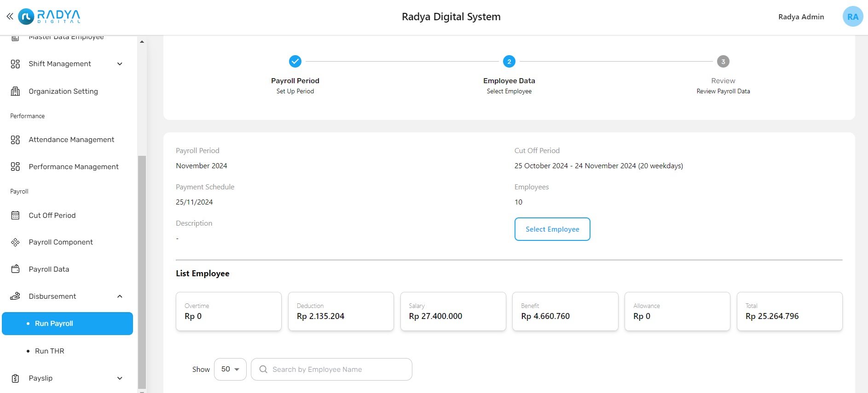Click the Performance Management icon
The height and width of the screenshot is (393, 868).
coord(15,166)
